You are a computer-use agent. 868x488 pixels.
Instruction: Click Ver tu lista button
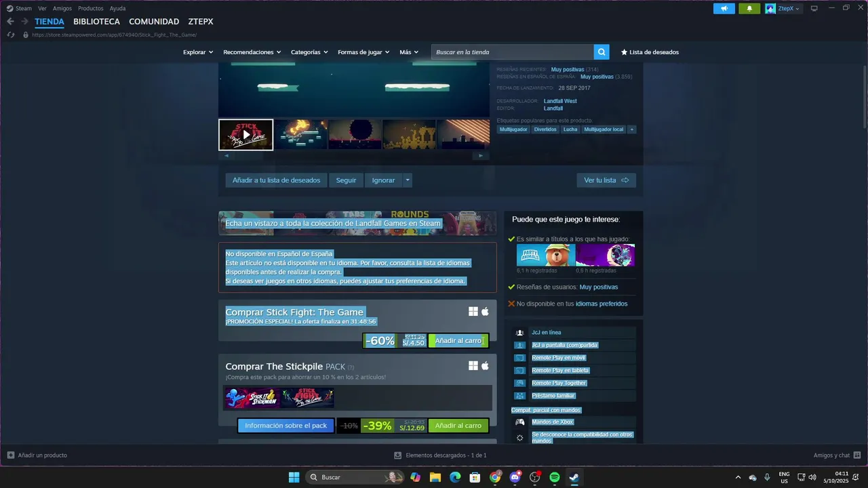pyautogui.click(x=606, y=180)
